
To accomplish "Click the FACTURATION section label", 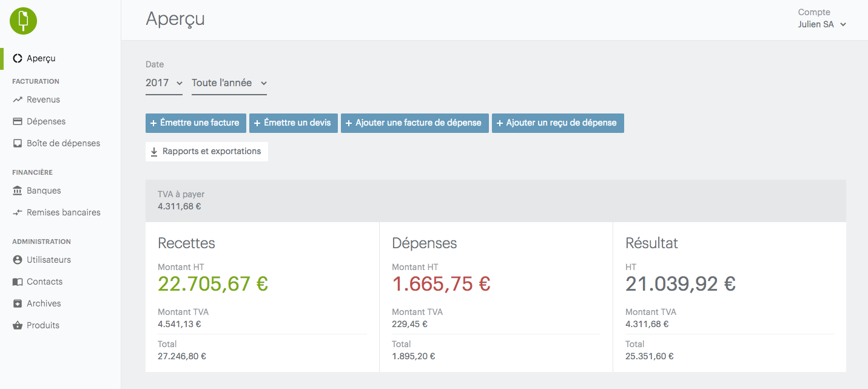I will coord(36,81).
